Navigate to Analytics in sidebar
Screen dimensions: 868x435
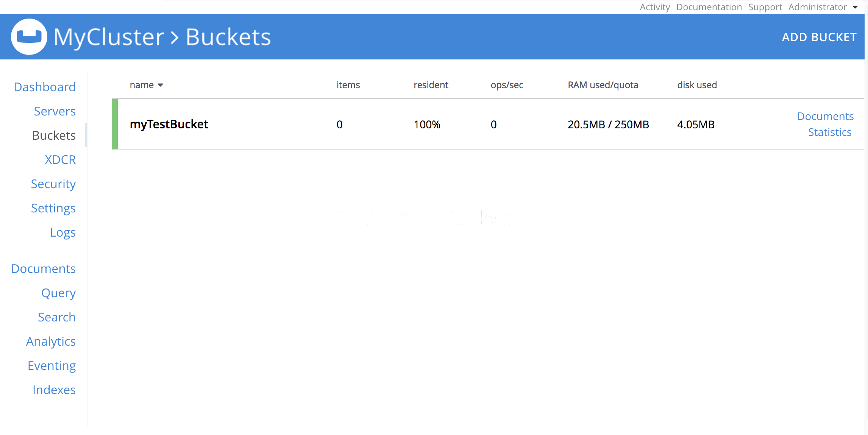pos(51,341)
